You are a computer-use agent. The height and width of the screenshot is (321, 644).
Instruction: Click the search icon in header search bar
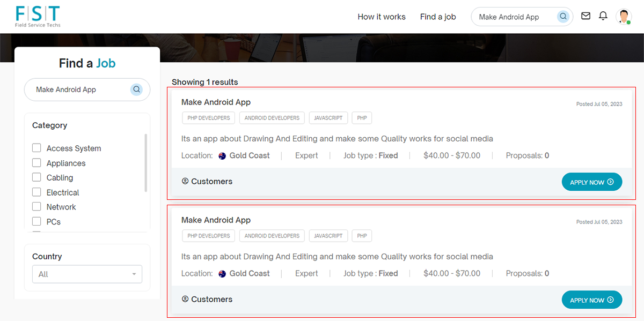(x=563, y=17)
